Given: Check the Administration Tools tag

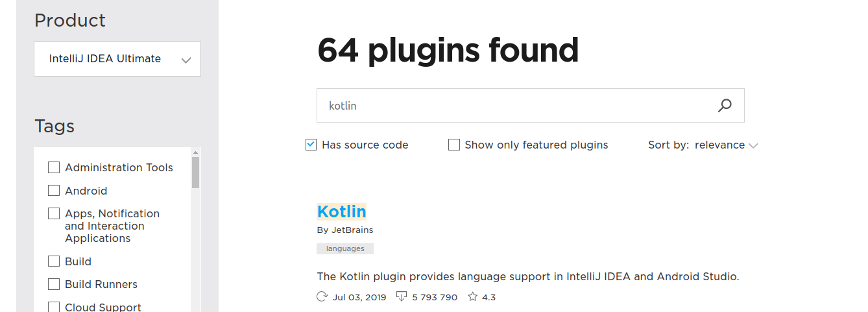Looking at the screenshot, I should [54, 167].
